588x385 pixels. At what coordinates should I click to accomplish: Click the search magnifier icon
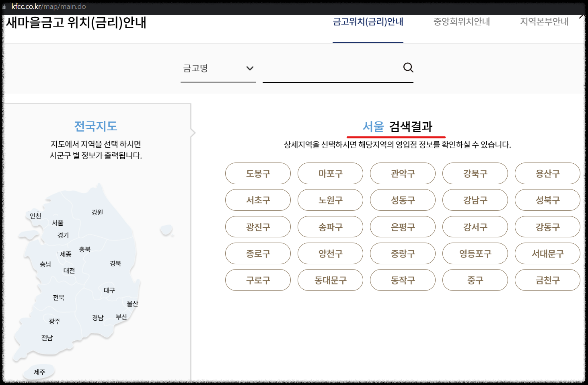[x=408, y=68]
